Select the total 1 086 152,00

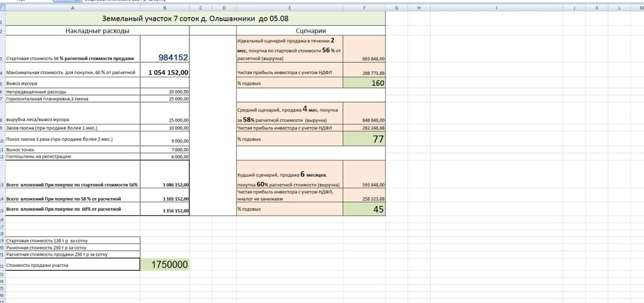coord(165,174)
